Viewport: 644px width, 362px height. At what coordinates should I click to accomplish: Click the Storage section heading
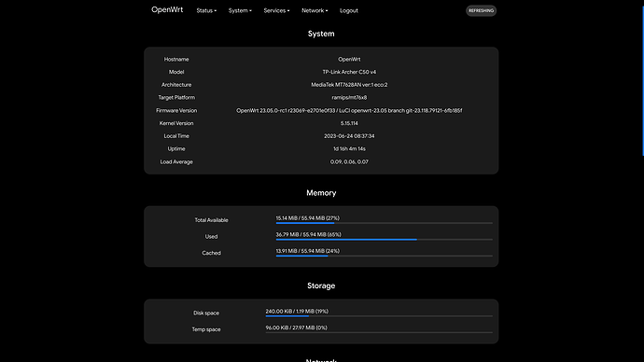pyautogui.click(x=321, y=285)
